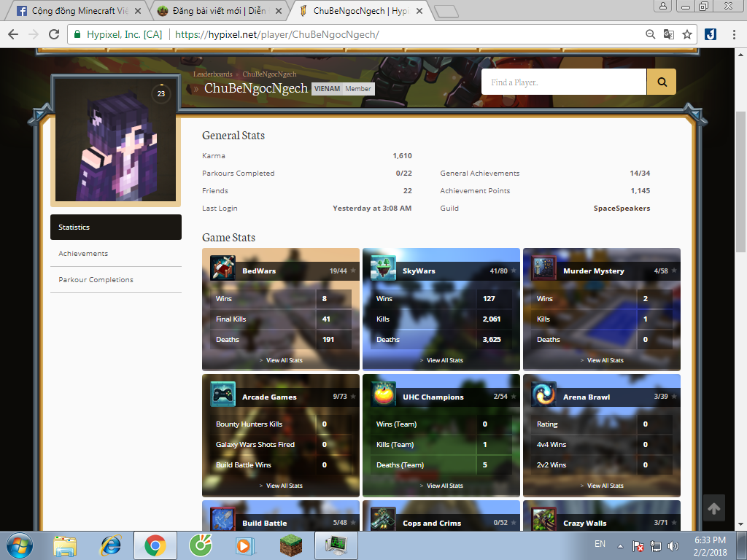Go back to the previous page
Screen dimensions: 747x560
(13, 34)
